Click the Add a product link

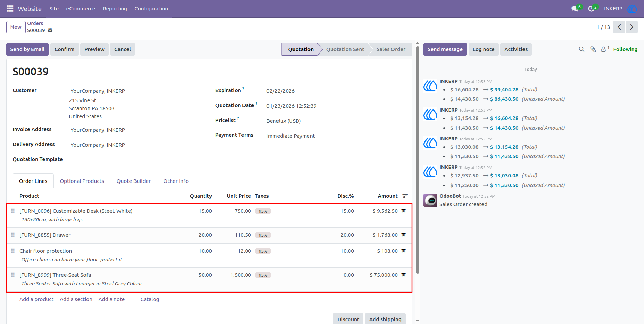(x=36, y=299)
